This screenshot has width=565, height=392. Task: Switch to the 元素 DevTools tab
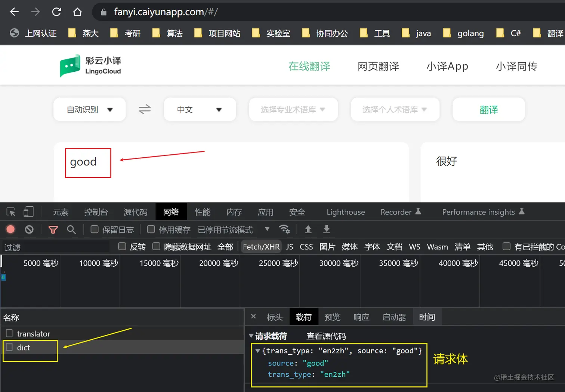point(61,212)
